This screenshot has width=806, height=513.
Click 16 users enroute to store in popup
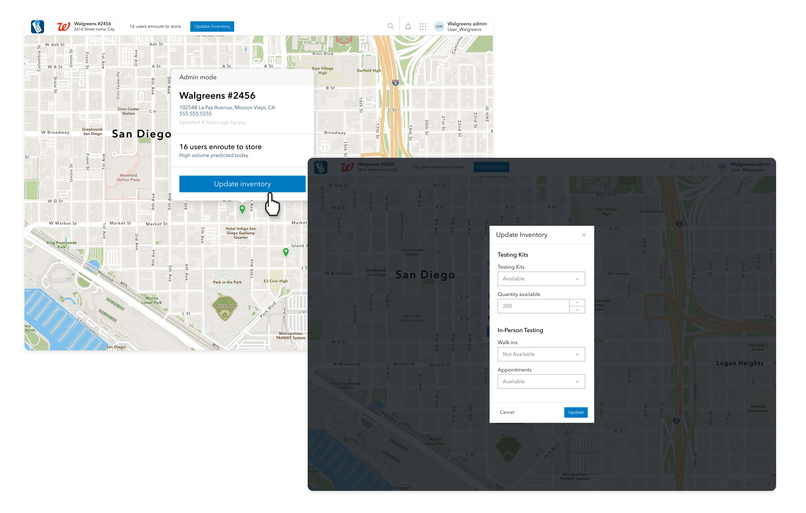coord(221,146)
